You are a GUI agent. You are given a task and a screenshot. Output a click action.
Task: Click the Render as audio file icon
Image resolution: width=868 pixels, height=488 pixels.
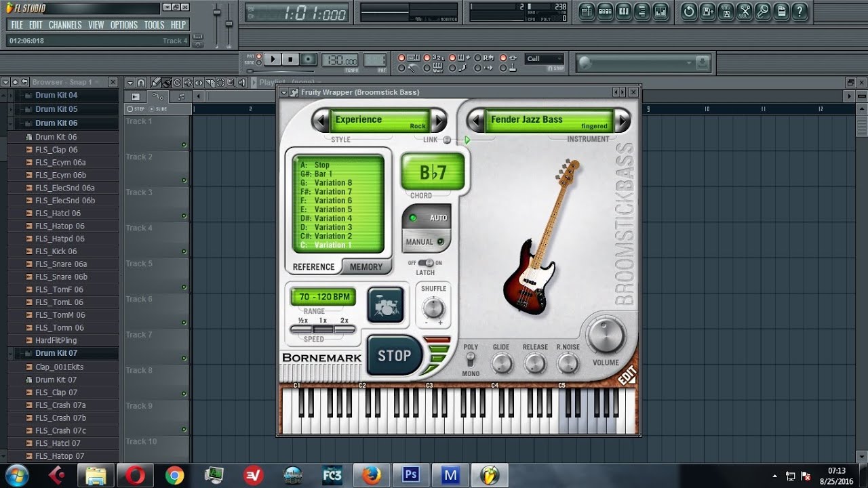[726, 11]
